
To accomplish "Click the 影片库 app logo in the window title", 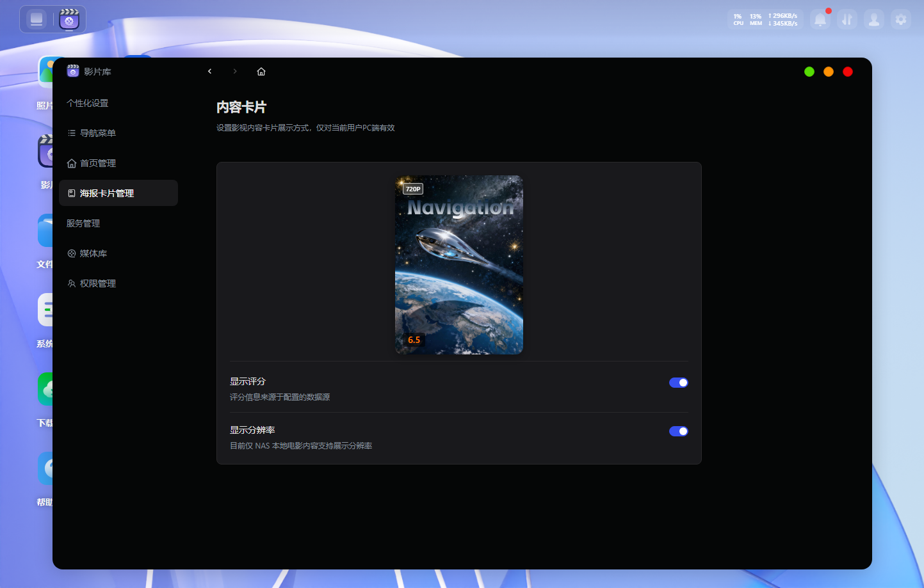I will coord(73,71).
